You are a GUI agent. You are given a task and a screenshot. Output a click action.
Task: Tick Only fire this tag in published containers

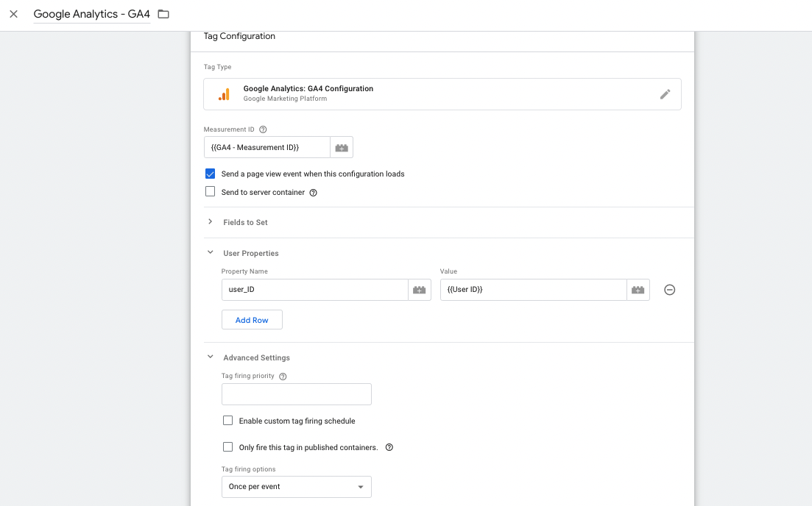point(227,447)
